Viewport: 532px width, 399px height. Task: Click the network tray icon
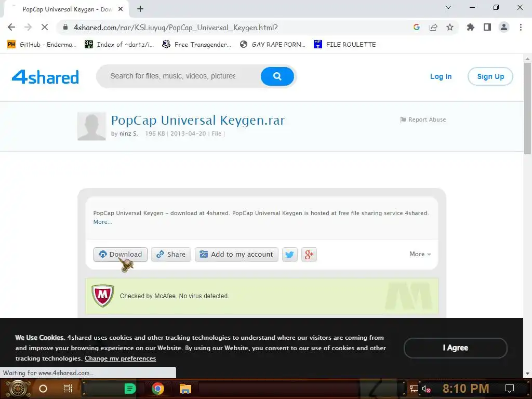414,389
